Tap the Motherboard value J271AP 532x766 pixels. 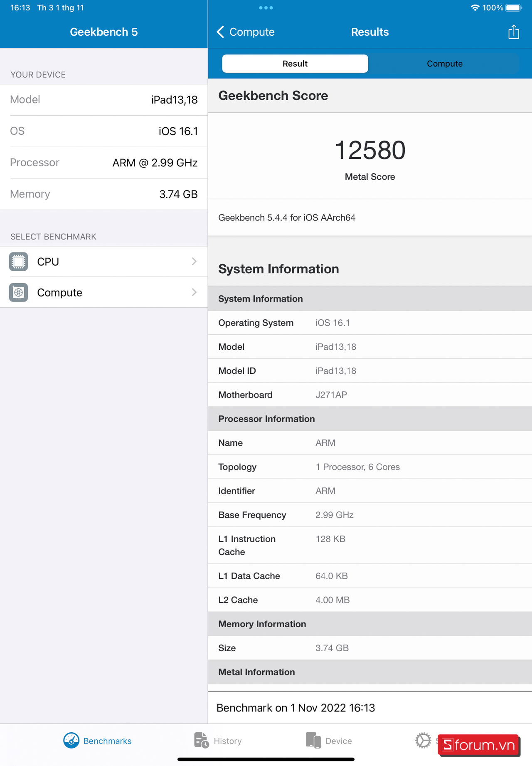331,395
